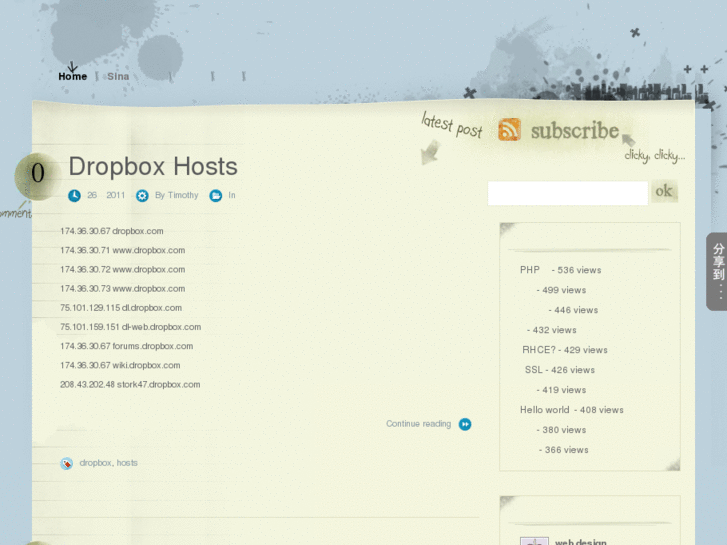727x545 pixels.
Task: Click the post date 26 2011
Action: point(106,195)
